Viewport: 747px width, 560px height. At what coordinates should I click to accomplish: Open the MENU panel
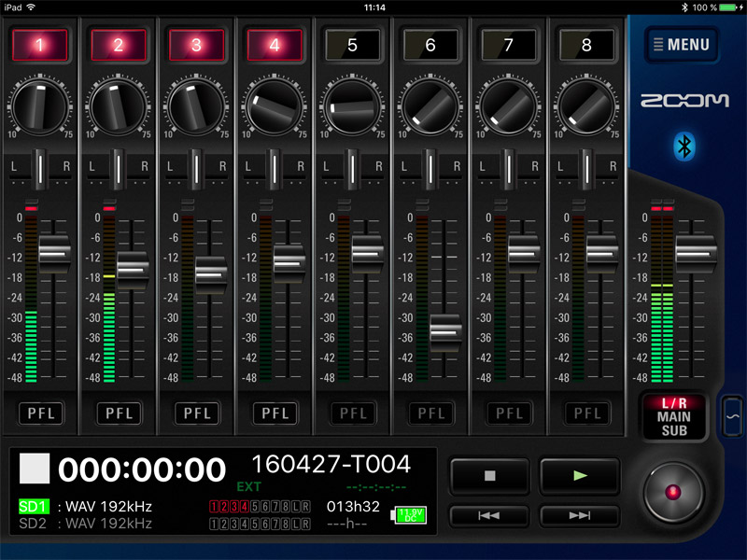(x=681, y=44)
